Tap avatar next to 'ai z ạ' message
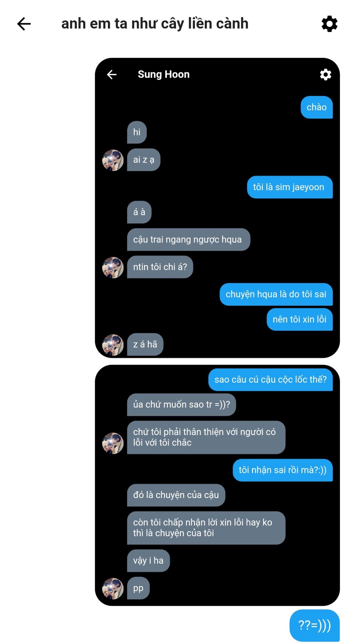Viewport: 350px width, 644px height. (113, 160)
